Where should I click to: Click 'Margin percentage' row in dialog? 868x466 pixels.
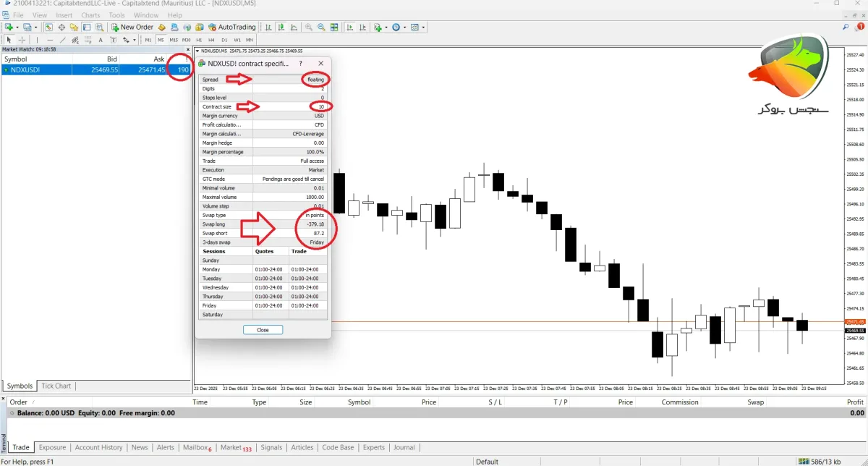(263, 152)
